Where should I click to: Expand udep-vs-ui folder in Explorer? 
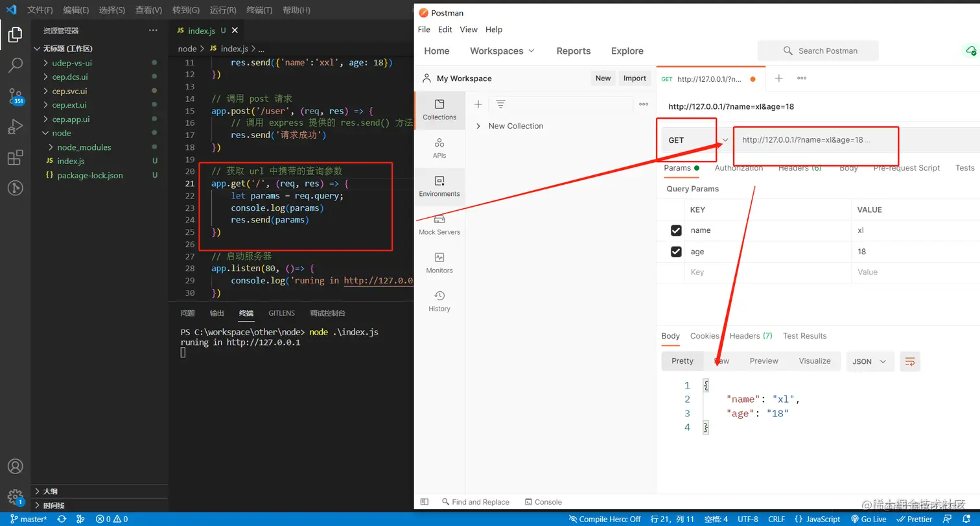[x=45, y=63]
